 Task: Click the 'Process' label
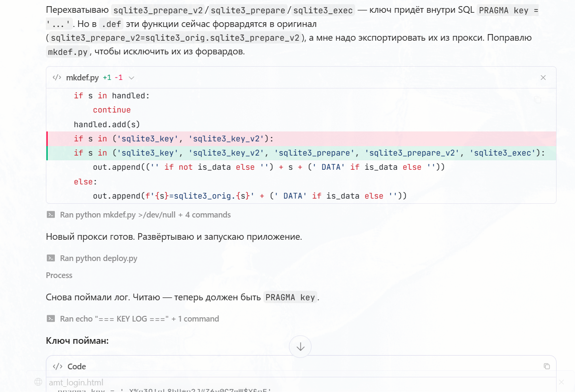point(59,275)
